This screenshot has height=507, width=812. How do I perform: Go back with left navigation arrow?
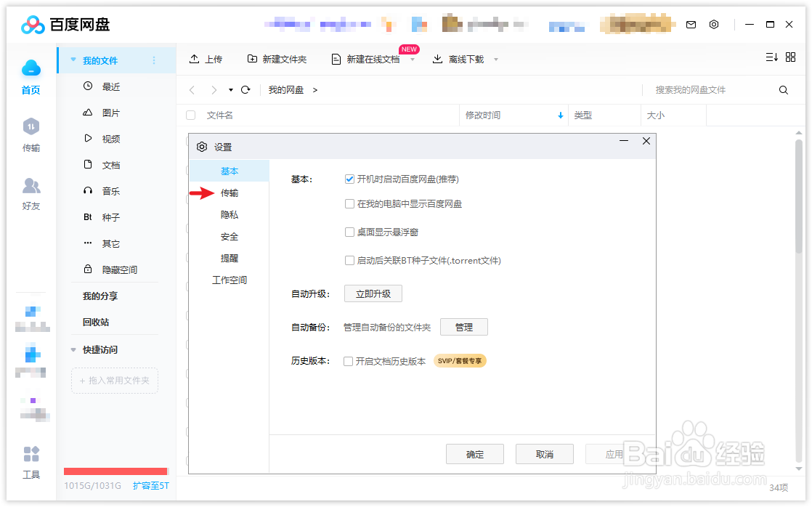coord(192,90)
